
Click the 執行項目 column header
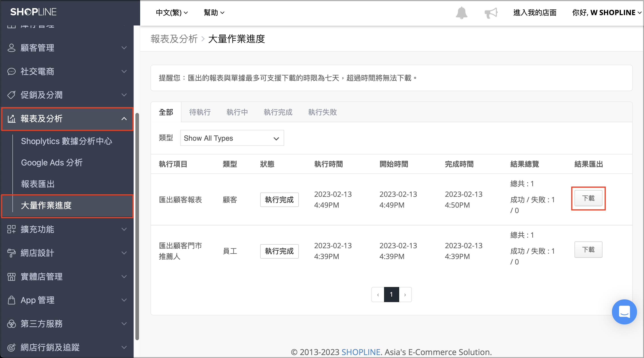173,164
